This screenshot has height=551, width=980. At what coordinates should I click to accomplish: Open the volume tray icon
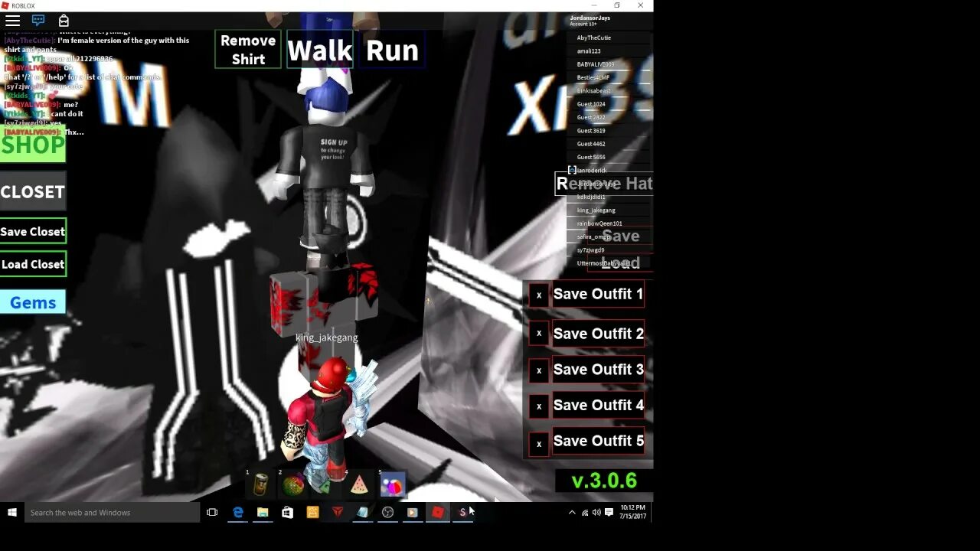tap(596, 512)
